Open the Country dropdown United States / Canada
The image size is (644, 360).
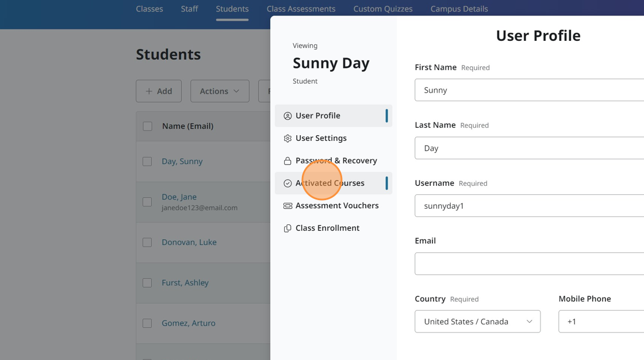(x=478, y=321)
